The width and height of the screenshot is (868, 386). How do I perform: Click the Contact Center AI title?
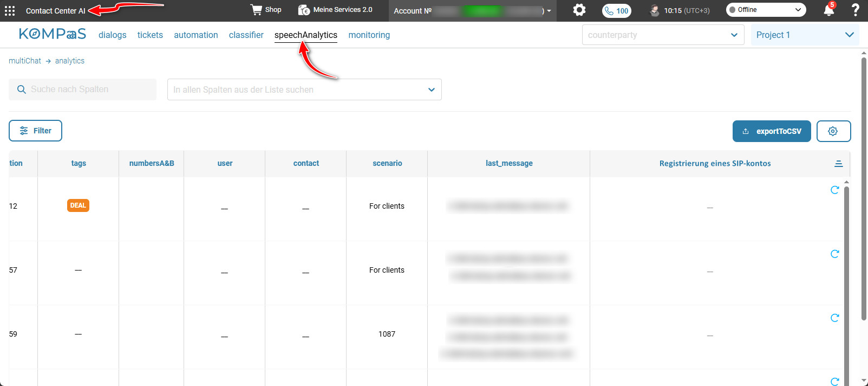click(56, 11)
